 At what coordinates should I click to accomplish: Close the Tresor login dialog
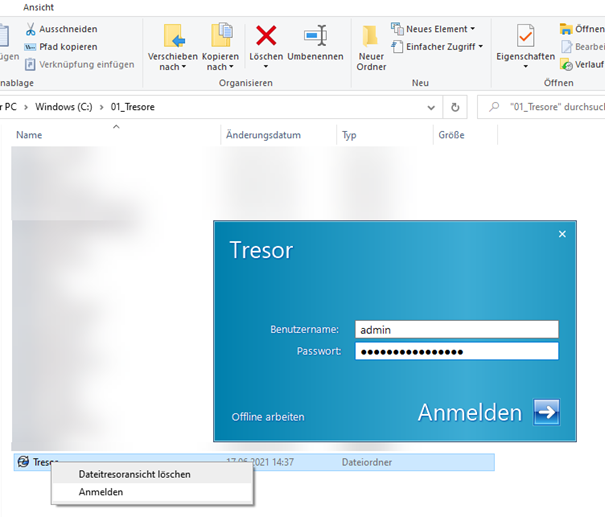pyautogui.click(x=562, y=234)
